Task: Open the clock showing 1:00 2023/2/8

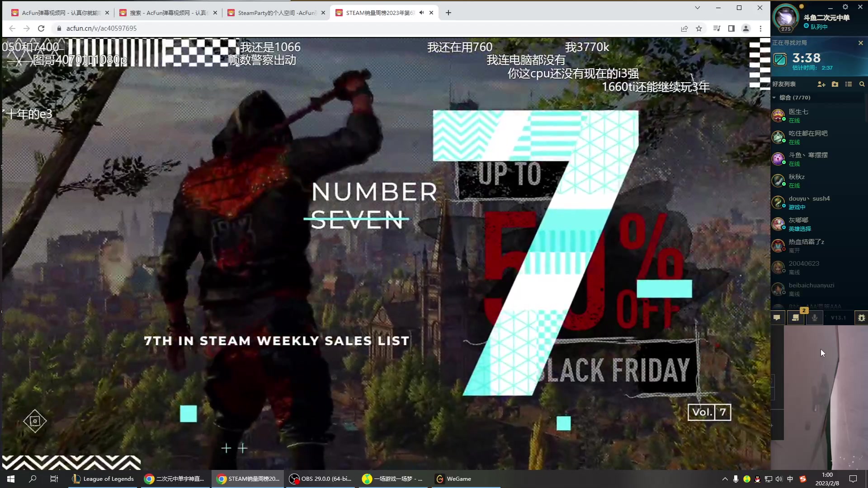Action: click(x=827, y=479)
